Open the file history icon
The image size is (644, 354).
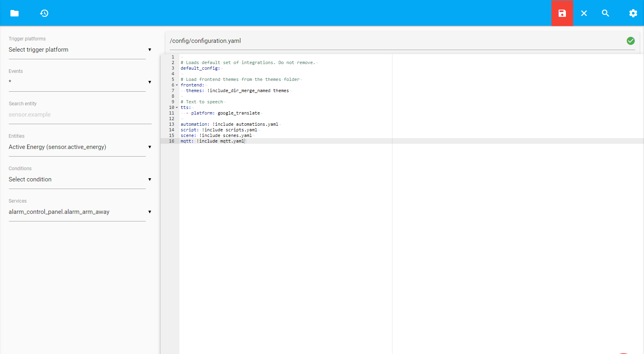pos(44,13)
